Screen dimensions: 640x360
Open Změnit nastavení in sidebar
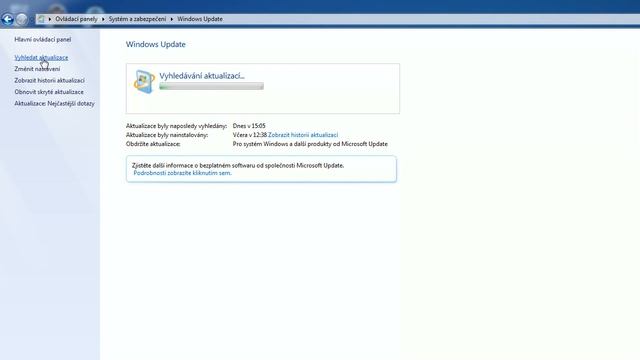[x=37, y=69]
